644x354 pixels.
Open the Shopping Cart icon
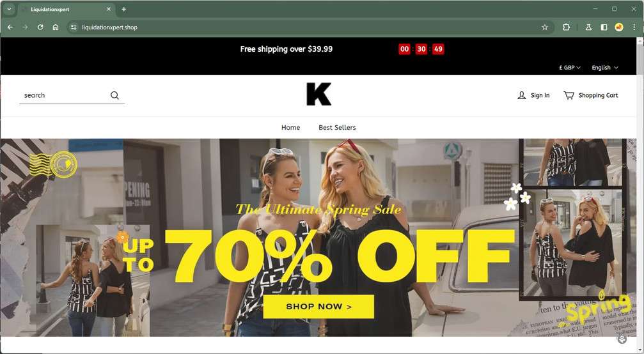(569, 95)
